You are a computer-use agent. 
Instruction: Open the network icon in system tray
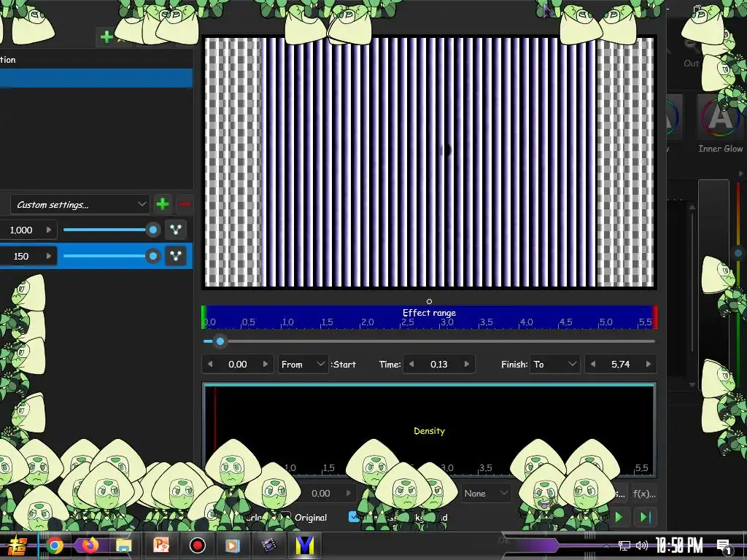624,545
